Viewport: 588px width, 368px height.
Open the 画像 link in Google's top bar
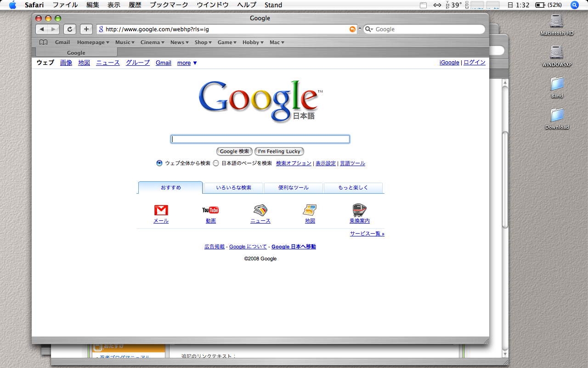[x=66, y=63]
